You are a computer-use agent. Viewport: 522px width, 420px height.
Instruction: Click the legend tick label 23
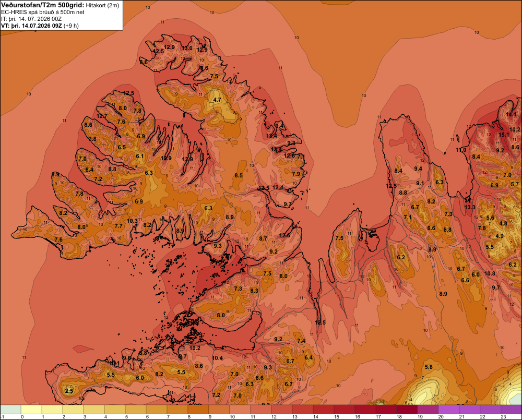[504, 417]
